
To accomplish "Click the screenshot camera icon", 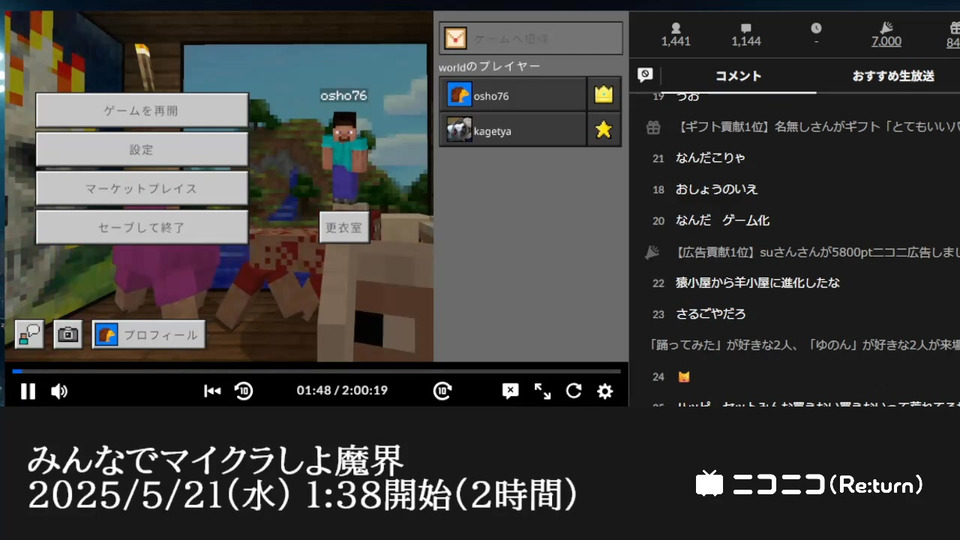I will point(67,335).
